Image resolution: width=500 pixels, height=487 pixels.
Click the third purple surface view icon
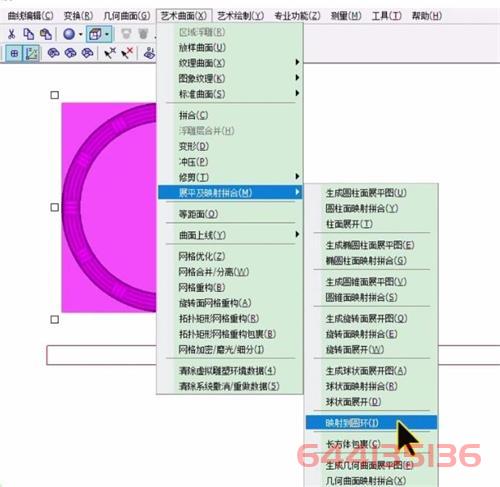[87, 53]
